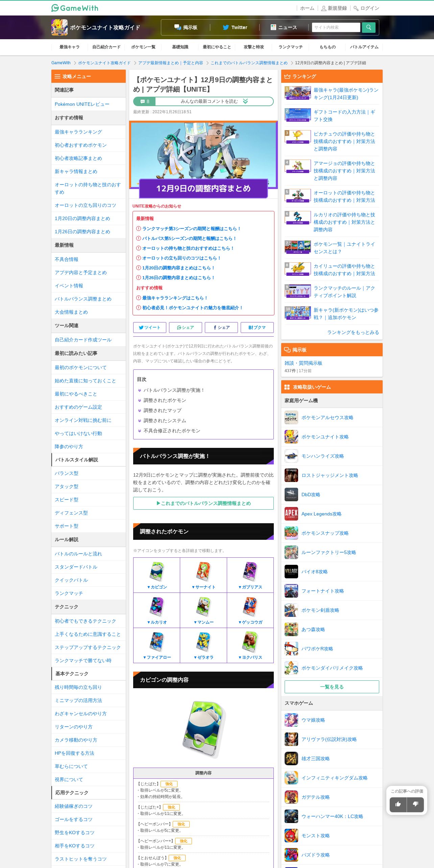Click ポケモンアルセウス攻略 game icon
Viewport: 434px width, 868px height.
tap(291, 417)
